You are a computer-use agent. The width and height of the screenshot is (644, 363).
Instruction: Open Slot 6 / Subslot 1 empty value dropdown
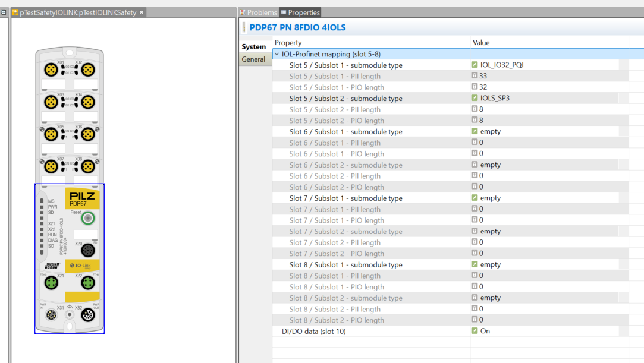[x=549, y=131]
